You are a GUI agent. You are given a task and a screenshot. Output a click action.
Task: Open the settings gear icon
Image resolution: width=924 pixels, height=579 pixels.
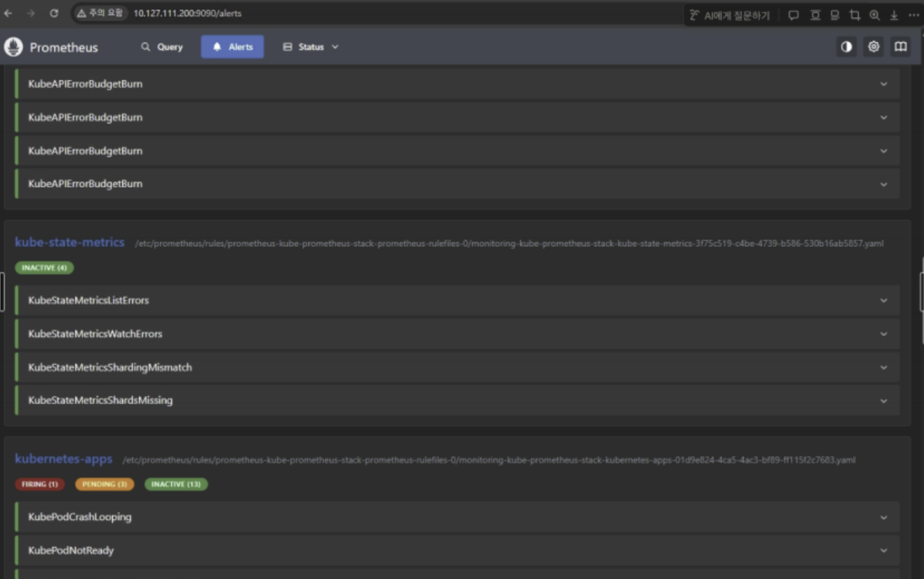[874, 47]
